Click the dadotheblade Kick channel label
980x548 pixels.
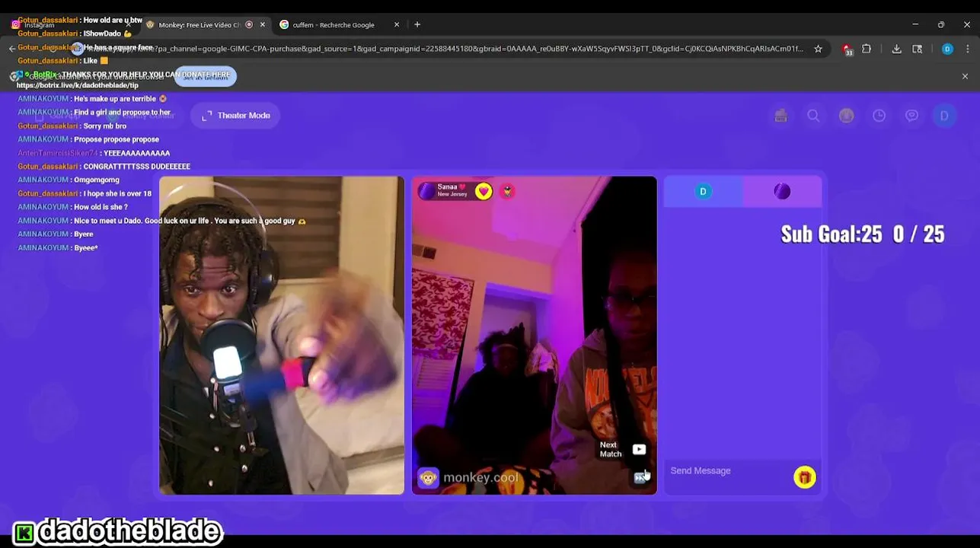pos(118,531)
